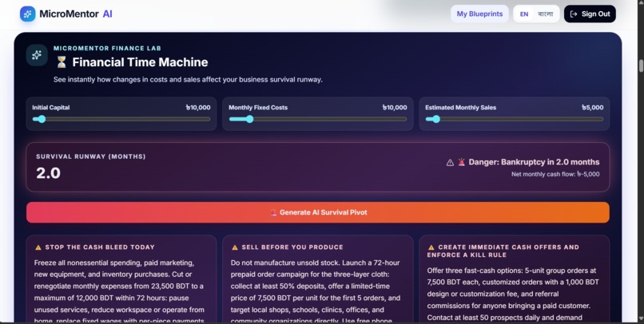
Task: Click the Monthly Fixed Costs ৳10,000 value
Action: [x=395, y=108]
